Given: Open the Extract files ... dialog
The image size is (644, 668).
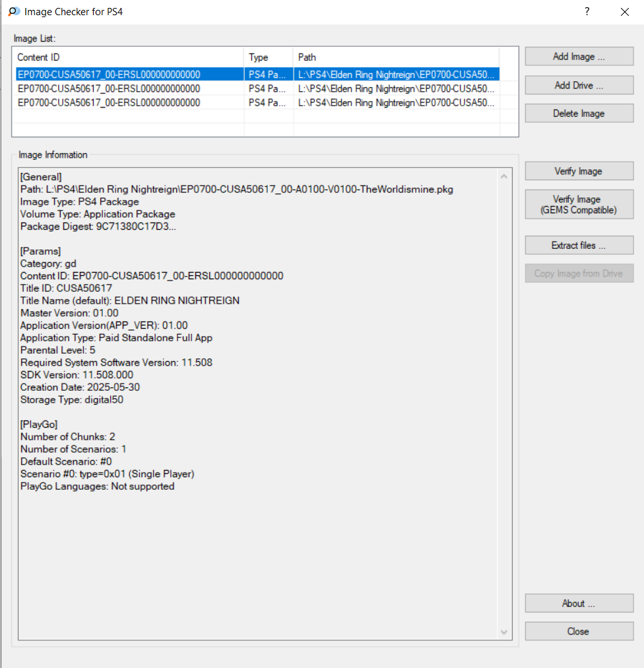Looking at the screenshot, I should coord(579,246).
